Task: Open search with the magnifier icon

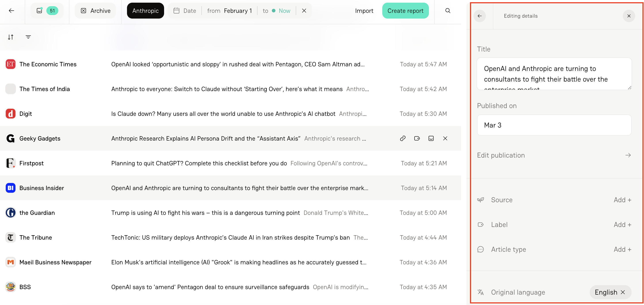Action: tap(448, 11)
